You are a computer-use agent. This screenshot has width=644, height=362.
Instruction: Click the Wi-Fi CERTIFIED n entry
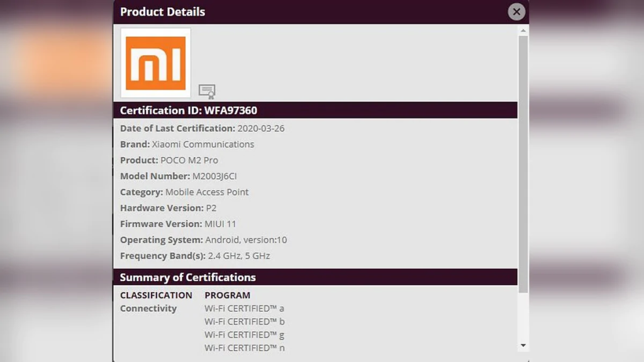[244, 348]
